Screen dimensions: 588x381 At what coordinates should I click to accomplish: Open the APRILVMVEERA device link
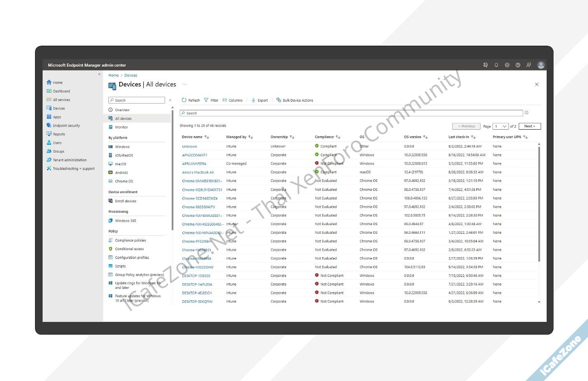coord(194,164)
